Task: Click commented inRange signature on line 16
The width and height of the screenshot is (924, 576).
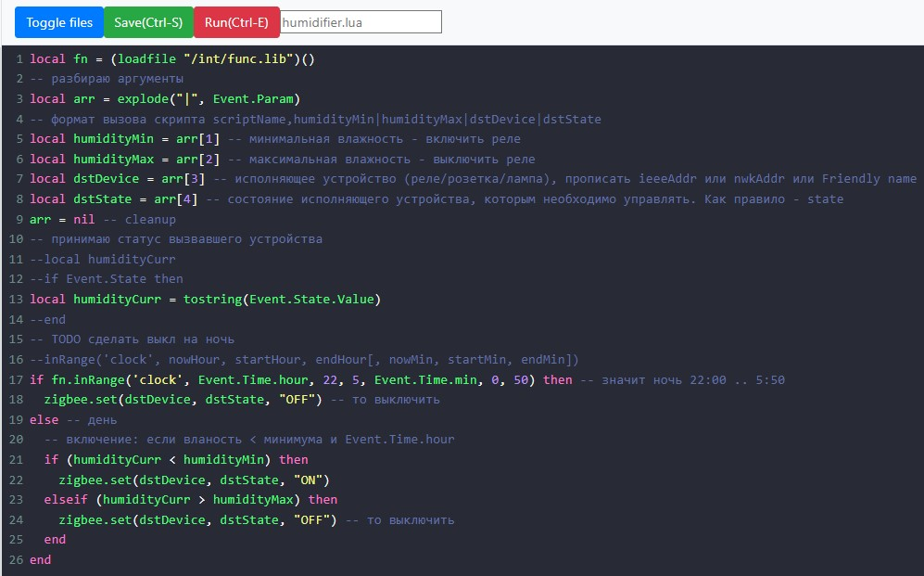Action: [x=304, y=360]
